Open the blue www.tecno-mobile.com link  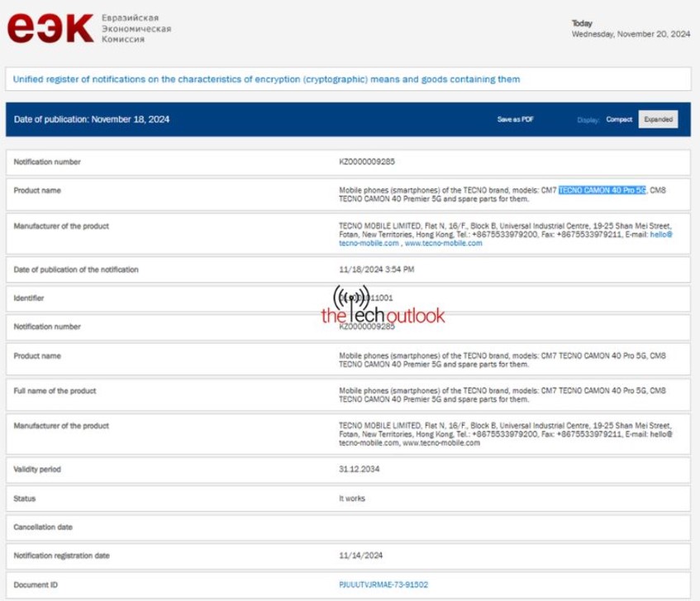tap(443, 243)
